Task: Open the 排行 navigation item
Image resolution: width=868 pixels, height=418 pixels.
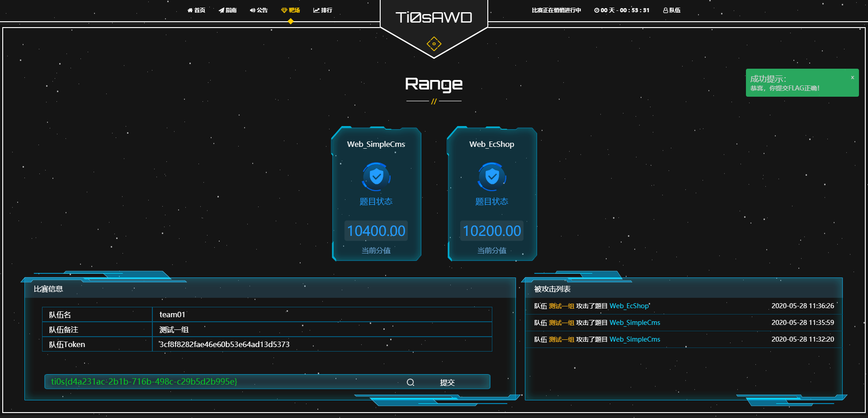Action: pos(323,10)
